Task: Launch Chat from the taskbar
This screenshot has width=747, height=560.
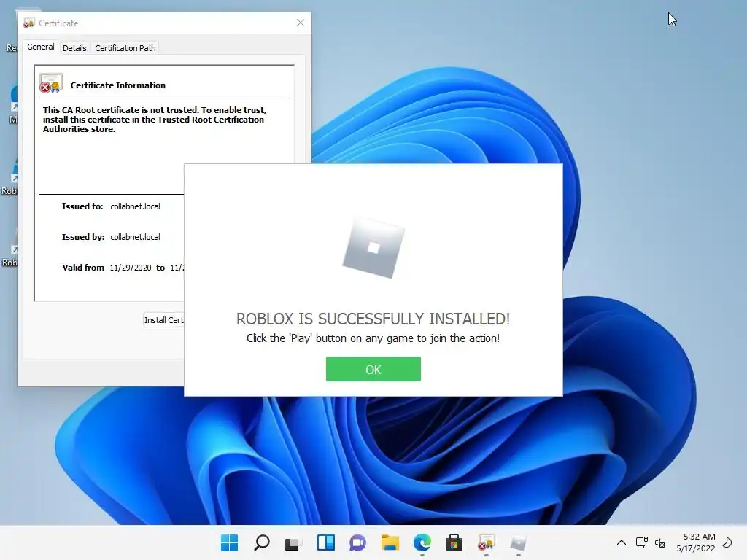Action: [x=357, y=542]
